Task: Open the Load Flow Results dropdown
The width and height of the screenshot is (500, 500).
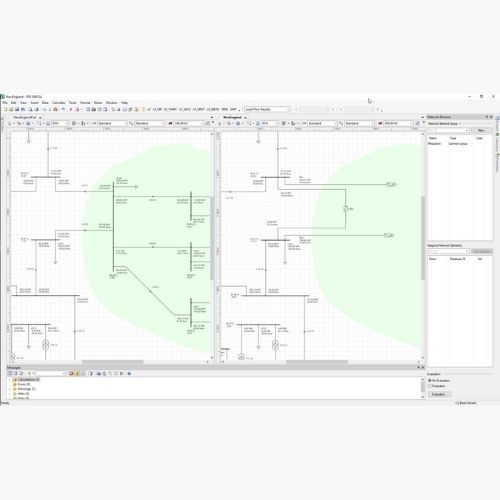Action: point(267,109)
